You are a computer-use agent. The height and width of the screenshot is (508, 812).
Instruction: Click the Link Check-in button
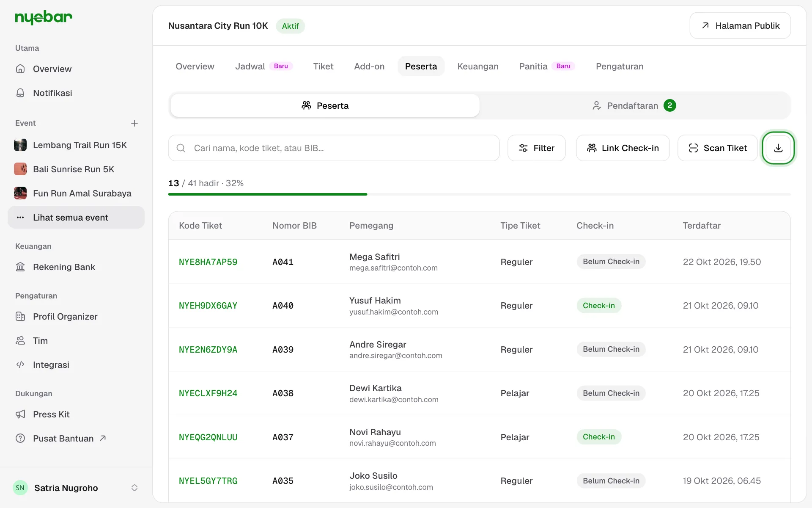[x=623, y=148]
